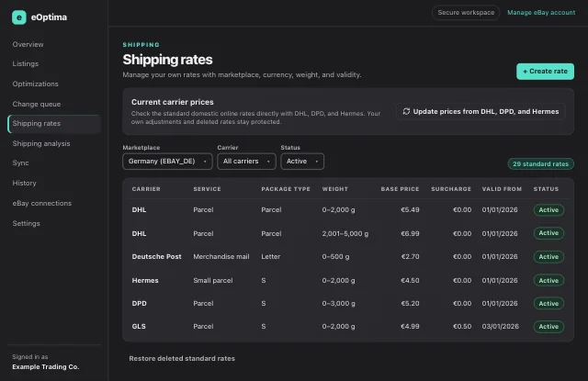Viewport: 588px width, 381px height.
Task: Click the Small parcel service cell
Action: tap(213, 281)
